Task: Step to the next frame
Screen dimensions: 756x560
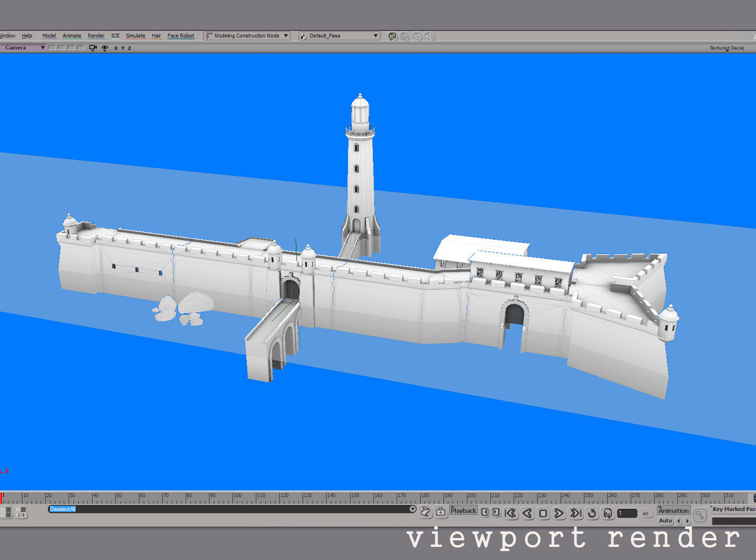Action: [495, 512]
